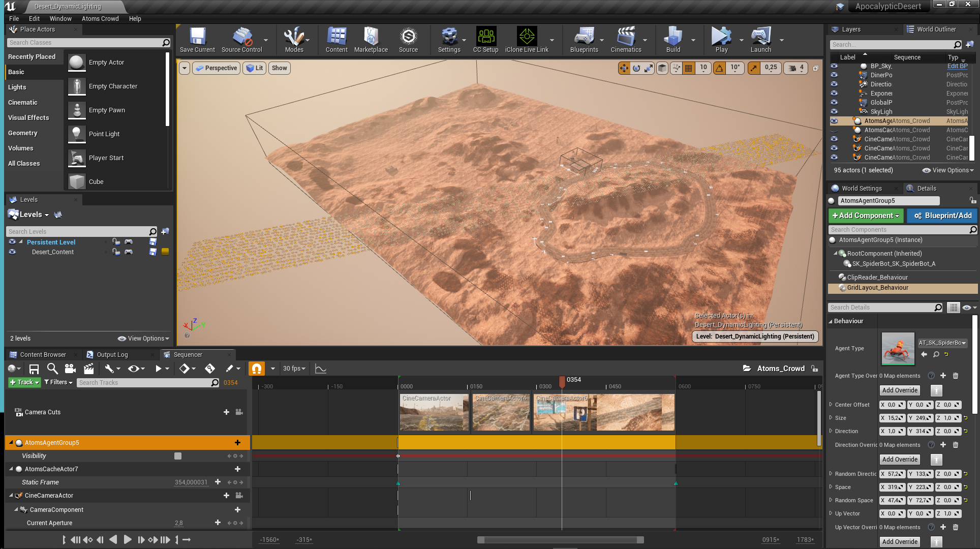Open the Settings gear icon

click(x=449, y=40)
